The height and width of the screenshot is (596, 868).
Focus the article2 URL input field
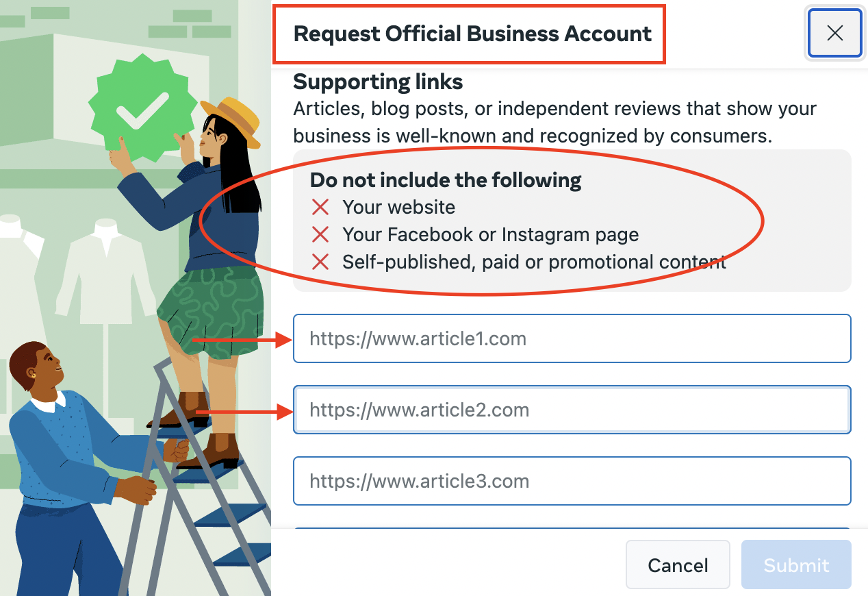coord(572,410)
